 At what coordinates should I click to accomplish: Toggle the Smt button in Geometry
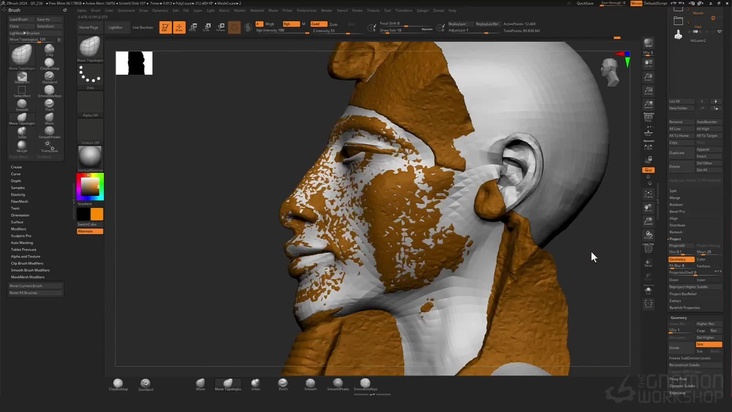tap(709, 344)
